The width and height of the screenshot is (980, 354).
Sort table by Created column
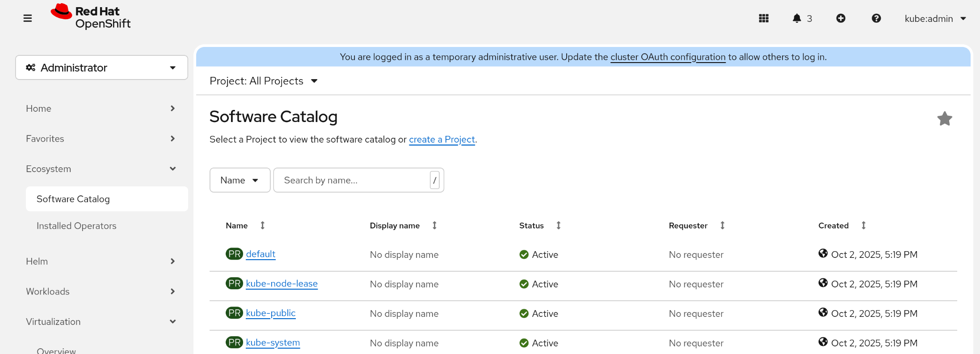click(863, 226)
